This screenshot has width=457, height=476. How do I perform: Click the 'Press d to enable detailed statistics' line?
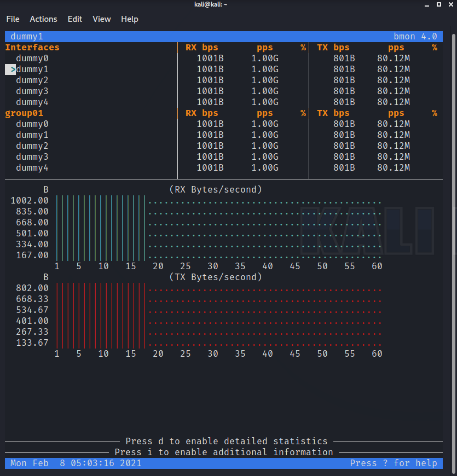pyautogui.click(x=227, y=441)
